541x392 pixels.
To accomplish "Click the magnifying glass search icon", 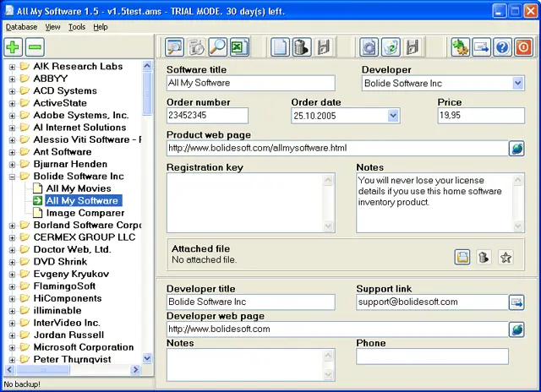I will pyautogui.click(x=218, y=46).
